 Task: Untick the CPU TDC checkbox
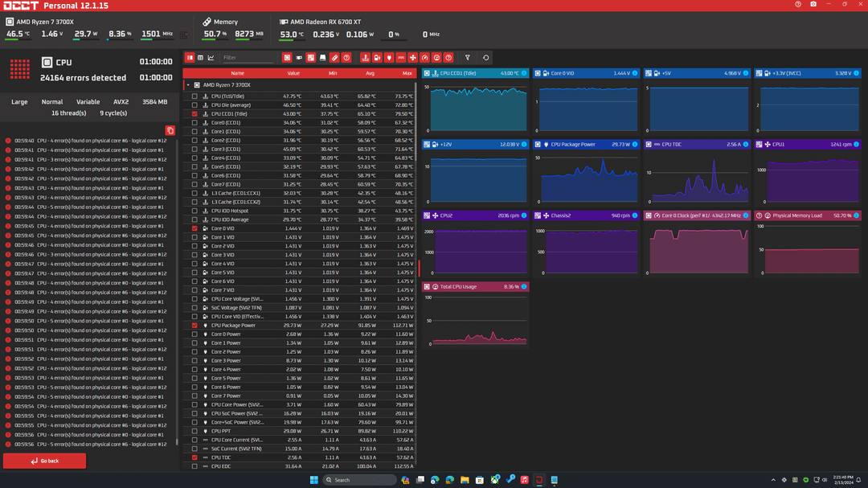194,457
